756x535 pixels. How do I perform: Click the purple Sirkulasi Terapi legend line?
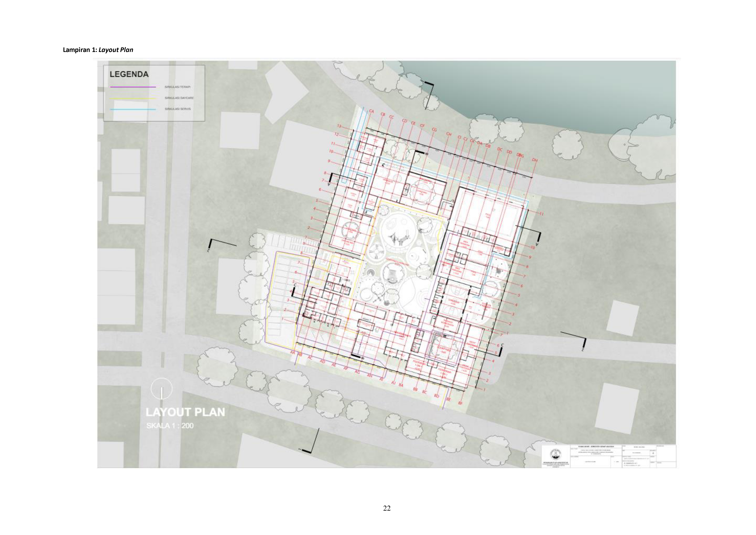[x=133, y=87]
